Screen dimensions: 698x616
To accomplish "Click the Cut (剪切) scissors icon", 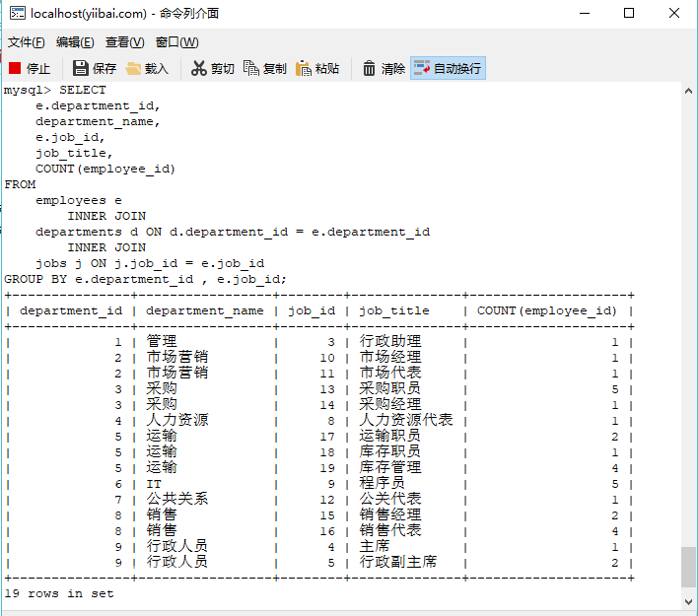I will coord(198,68).
